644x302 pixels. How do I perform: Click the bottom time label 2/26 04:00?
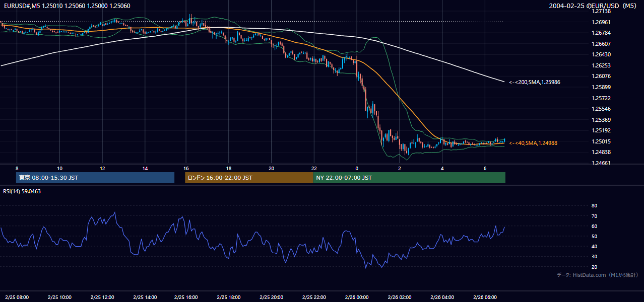click(x=442, y=297)
